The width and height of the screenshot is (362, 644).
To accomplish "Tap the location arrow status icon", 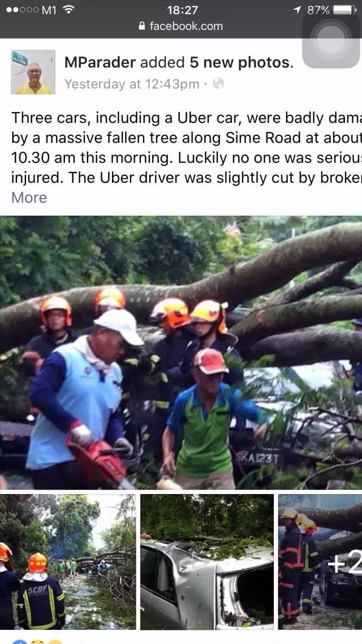I will (297, 10).
